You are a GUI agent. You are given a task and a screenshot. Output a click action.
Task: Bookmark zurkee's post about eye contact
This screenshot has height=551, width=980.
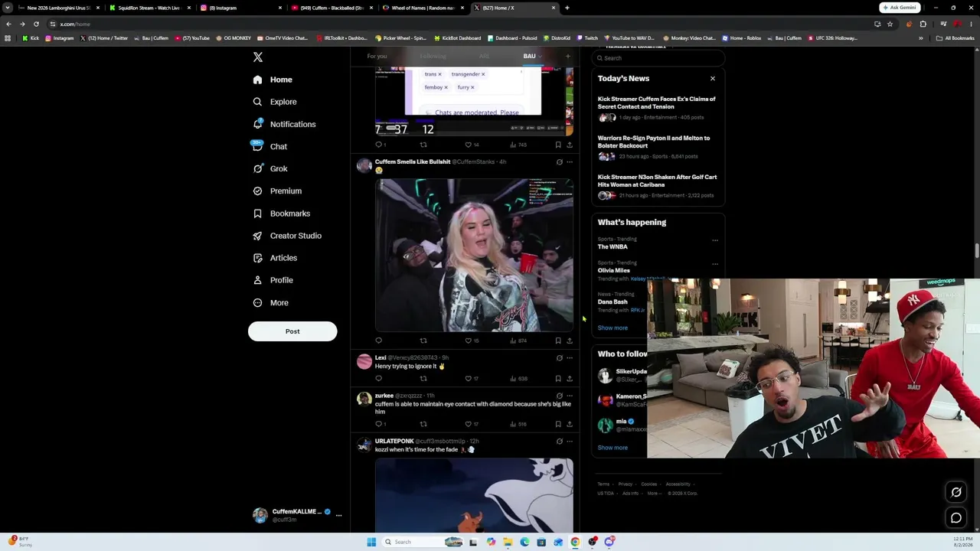coord(558,424)
